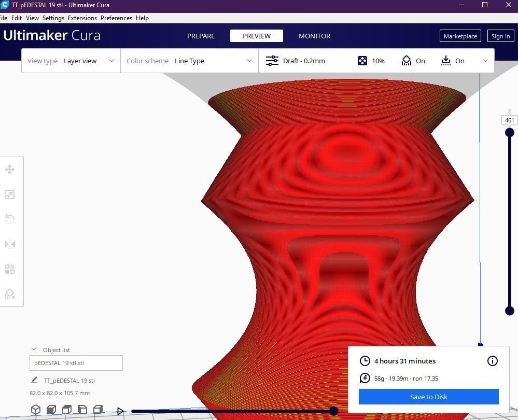This screenshot has width=518, height=420.
Task: Click the upper handle of the layer slider
Action: pos(509,133)
